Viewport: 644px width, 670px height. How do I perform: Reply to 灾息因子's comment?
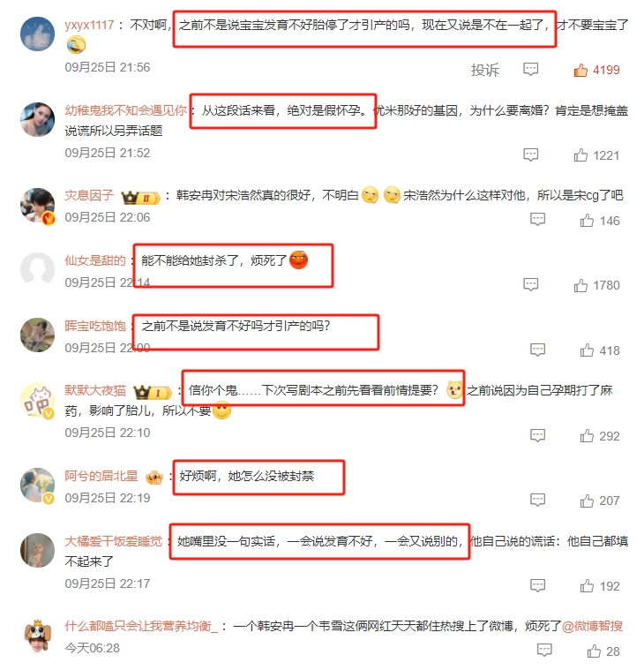pos(537,220)
